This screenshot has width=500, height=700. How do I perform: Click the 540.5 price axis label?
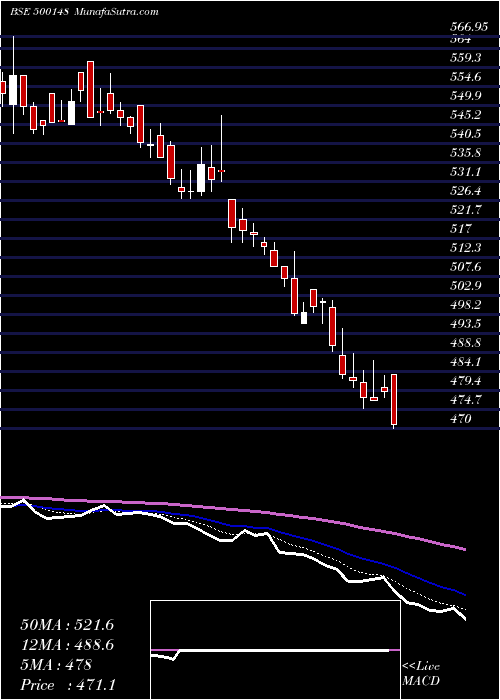pos(465,133)
